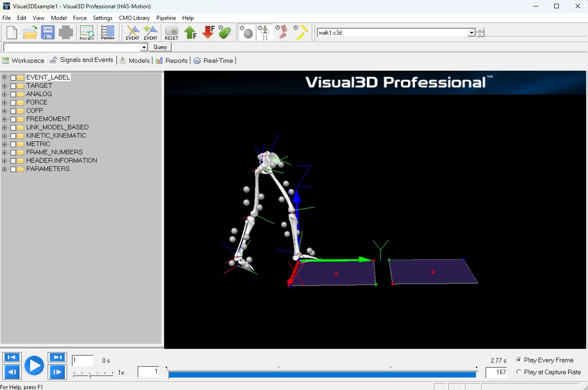Open the Help menu
Image resolution: width=588 pixels, height=390 pixels.
tap(188, 18)
